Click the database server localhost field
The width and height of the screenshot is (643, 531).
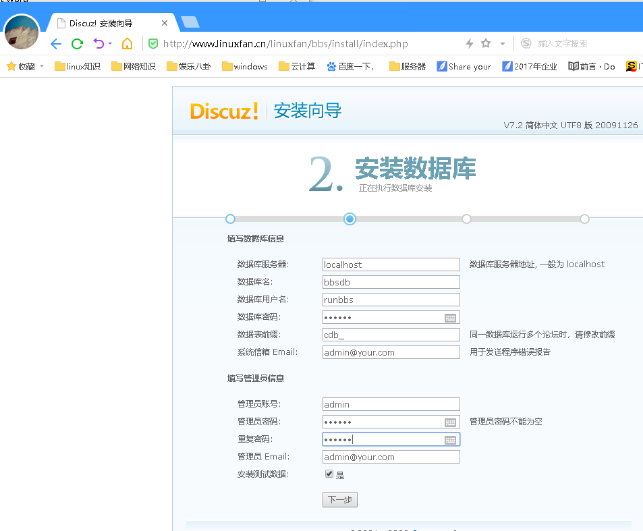click(391, 264)
